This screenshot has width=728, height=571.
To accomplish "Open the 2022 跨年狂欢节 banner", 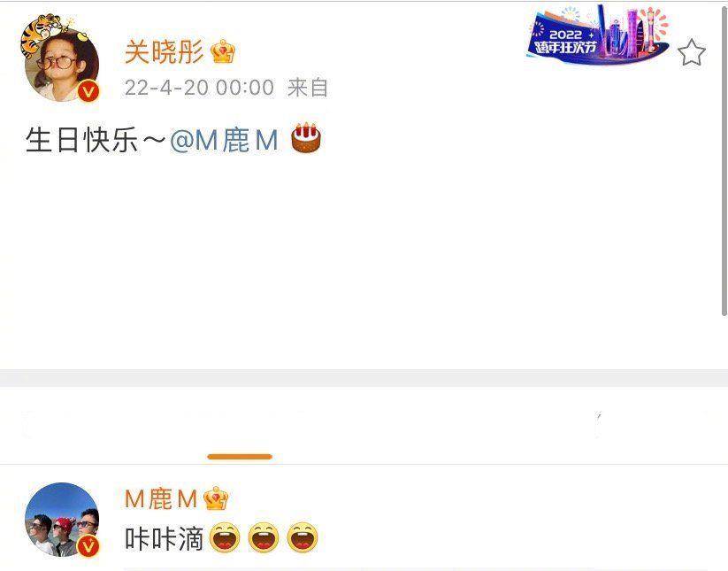I will click(598, 35).
